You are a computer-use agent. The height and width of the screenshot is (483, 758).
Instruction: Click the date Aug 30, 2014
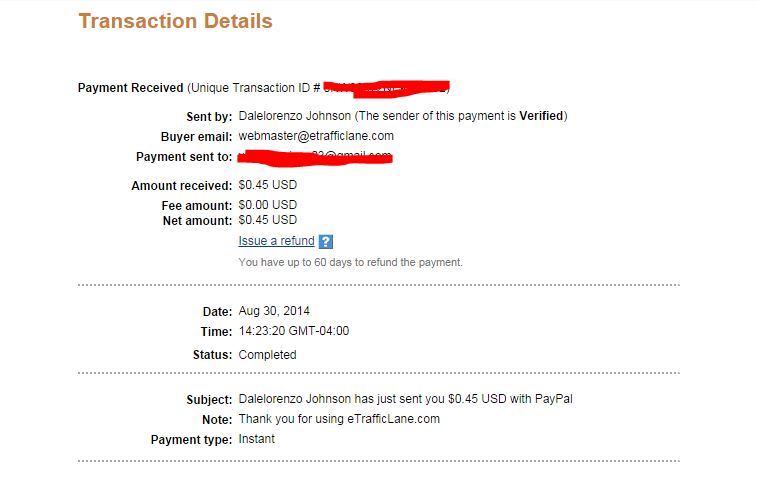click(x=274, y=311)
